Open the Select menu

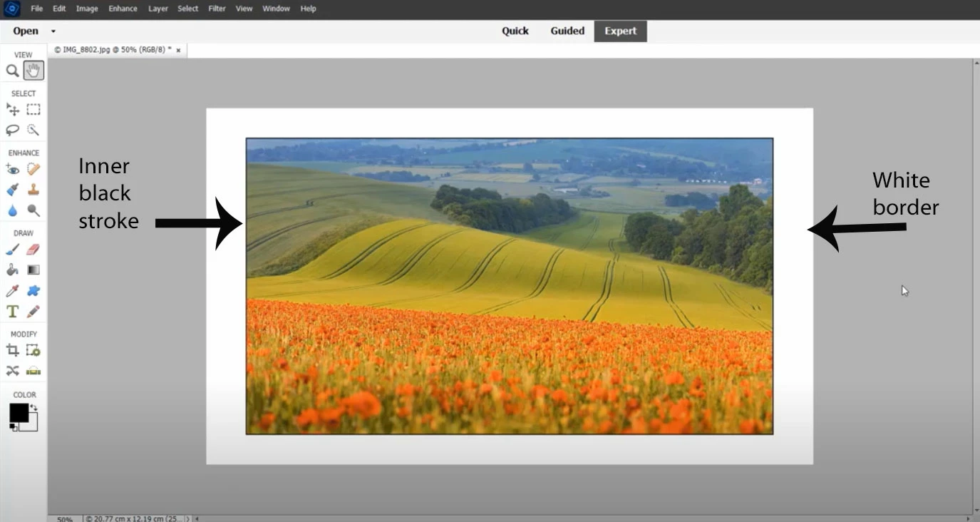coord(188,9)
